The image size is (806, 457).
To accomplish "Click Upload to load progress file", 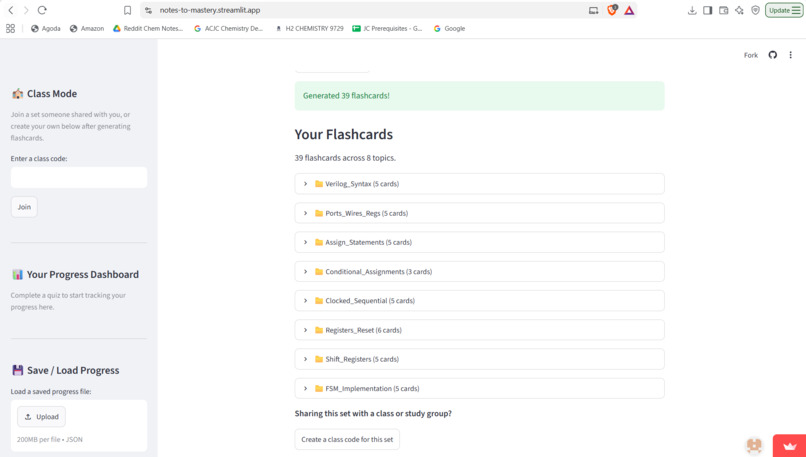I will click(x=42, y=417).
